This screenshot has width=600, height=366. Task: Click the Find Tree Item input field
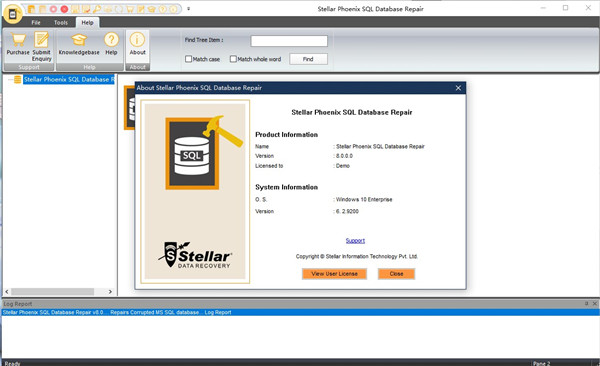(289, 41)
